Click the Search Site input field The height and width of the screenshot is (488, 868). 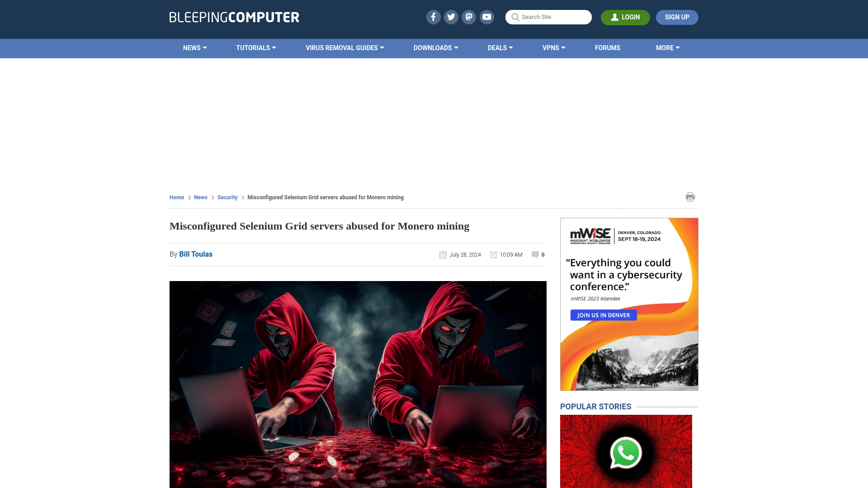point(548,17)
